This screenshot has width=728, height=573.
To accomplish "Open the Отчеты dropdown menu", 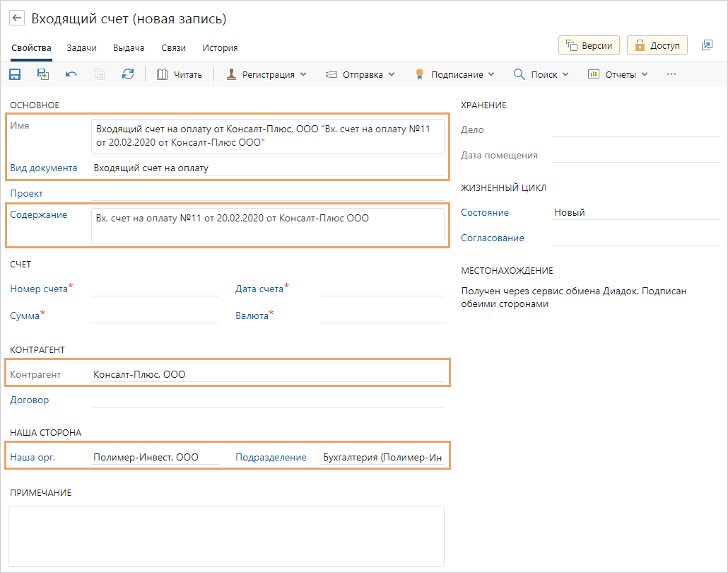I will (618, 74).
